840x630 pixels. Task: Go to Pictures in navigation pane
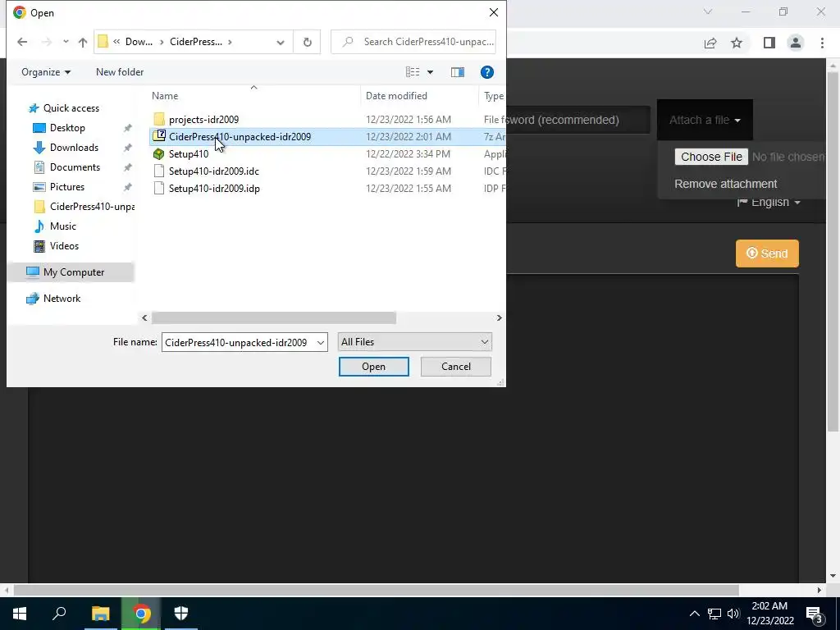(67, 187)
